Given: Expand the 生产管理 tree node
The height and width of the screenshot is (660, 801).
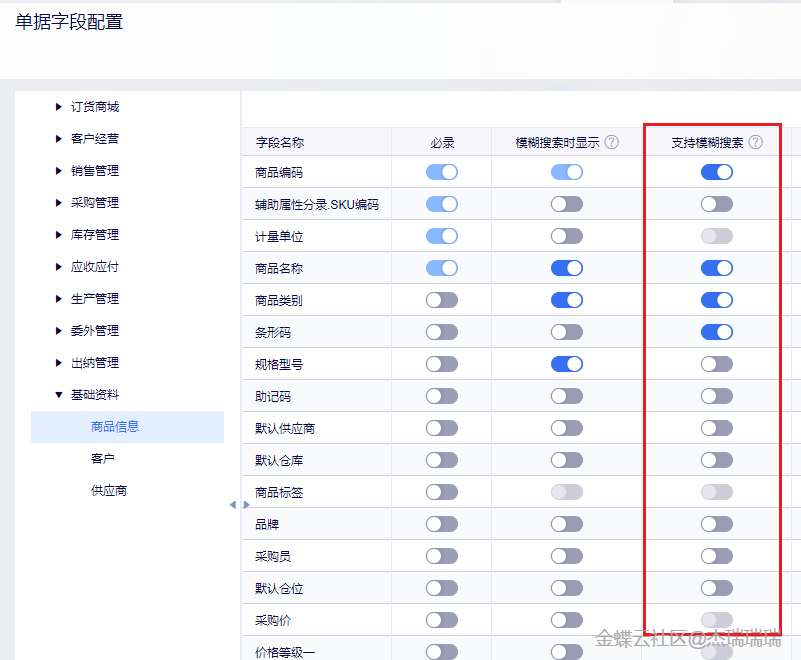Looking at the screenshot, I should click(x=58, y=299).
